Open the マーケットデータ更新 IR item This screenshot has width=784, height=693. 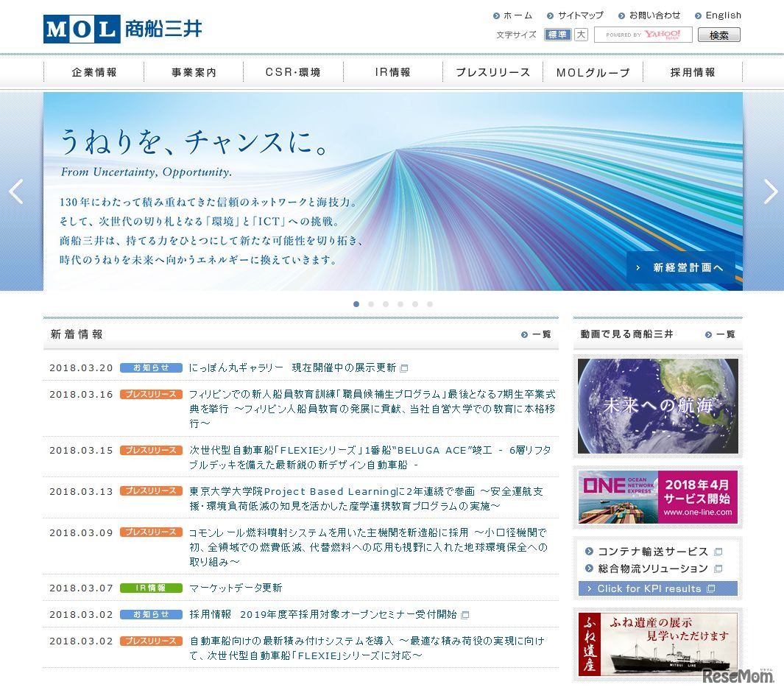(236, 588)
